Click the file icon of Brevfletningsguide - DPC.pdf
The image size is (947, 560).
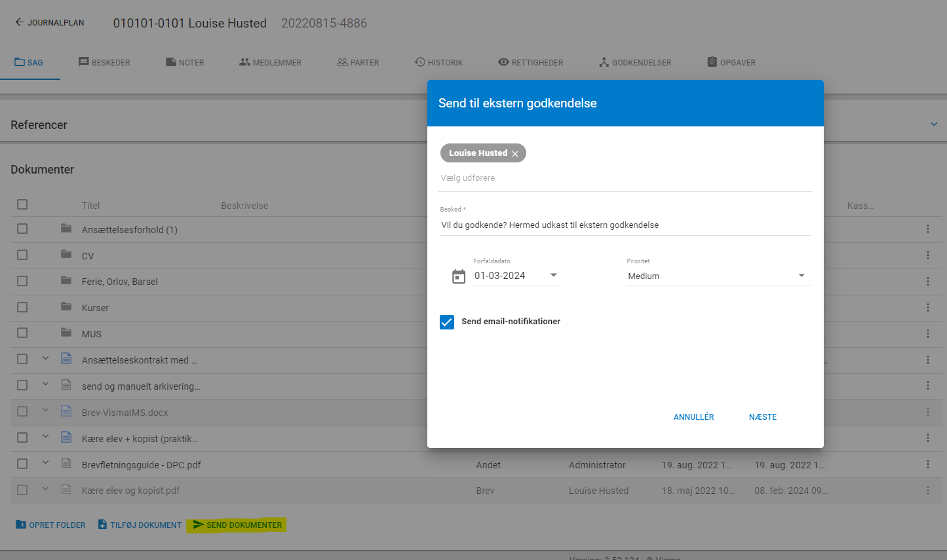click(x=66, y=463)
